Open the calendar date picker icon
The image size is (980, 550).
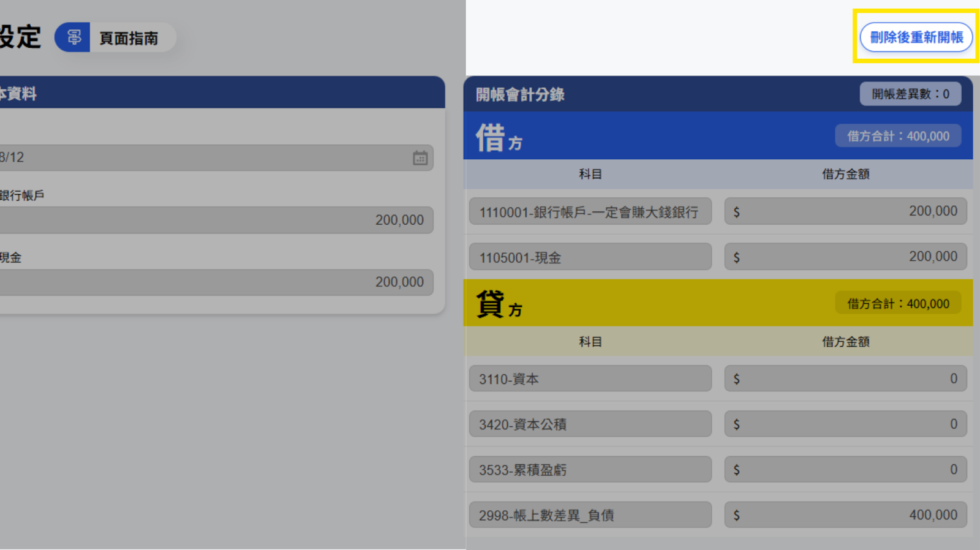[420, 158]
